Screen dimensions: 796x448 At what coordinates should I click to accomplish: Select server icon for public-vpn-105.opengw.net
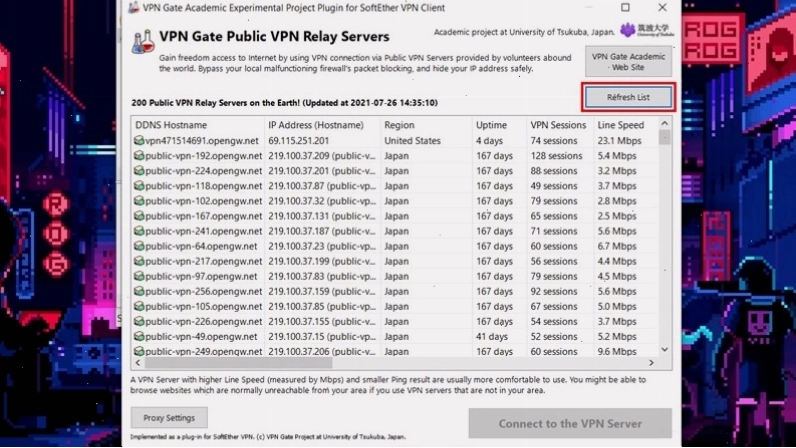[x=139, y=306]
